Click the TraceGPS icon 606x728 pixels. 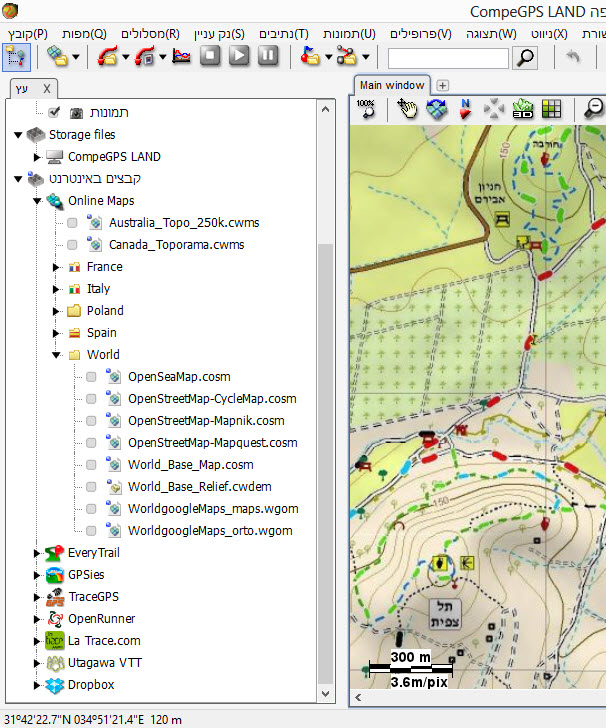tap(55, 597)
